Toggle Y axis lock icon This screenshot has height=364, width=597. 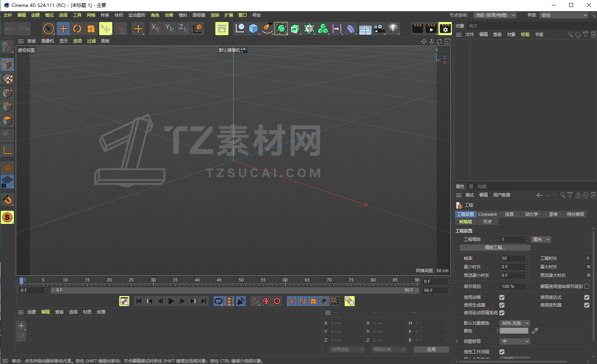coord(169,28)
